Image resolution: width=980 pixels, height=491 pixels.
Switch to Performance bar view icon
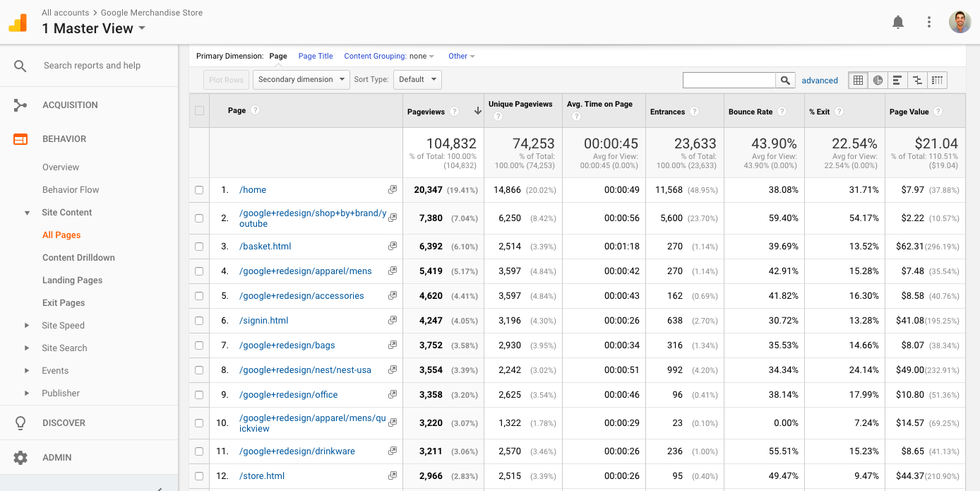tap(897, 81)
